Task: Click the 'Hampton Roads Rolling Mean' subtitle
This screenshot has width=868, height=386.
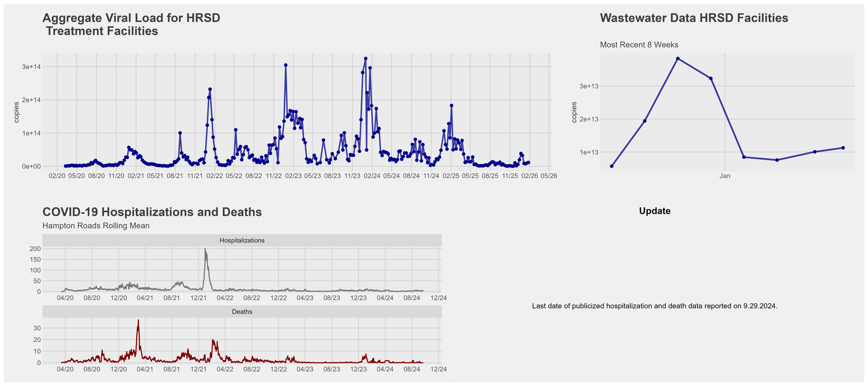Action: coord(96,226)
